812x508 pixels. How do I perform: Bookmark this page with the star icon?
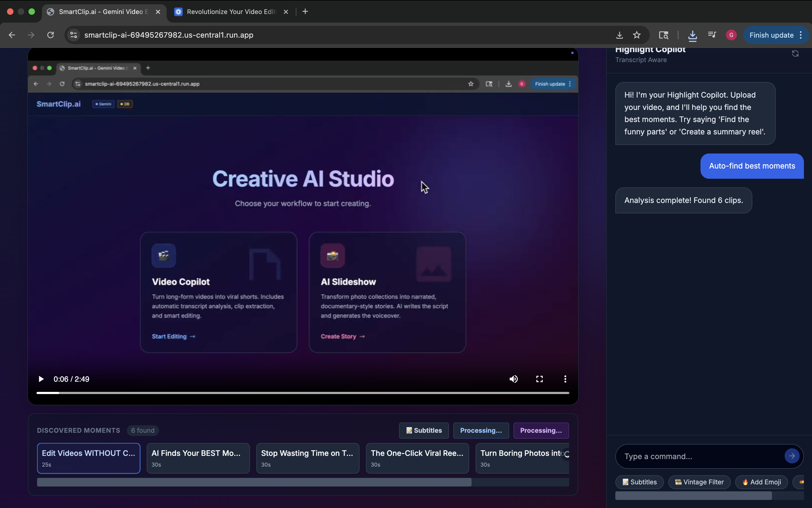pos(637,35)
